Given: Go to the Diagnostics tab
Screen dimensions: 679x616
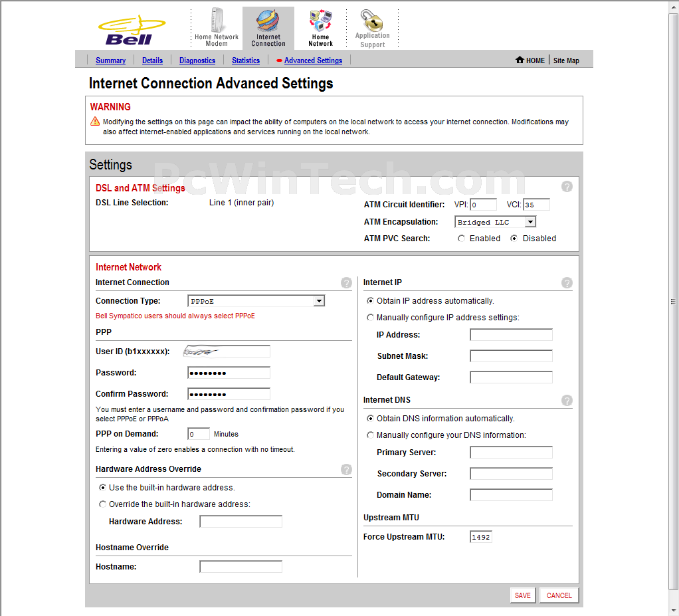Looking at the screenshot, I should click(197, 60).
